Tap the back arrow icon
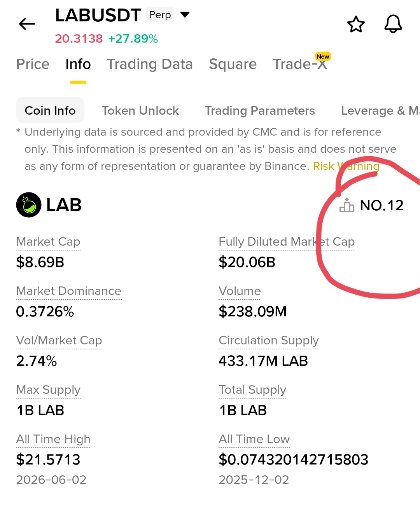The width and height of the screenshot is (420, 522). pos(27,24)
